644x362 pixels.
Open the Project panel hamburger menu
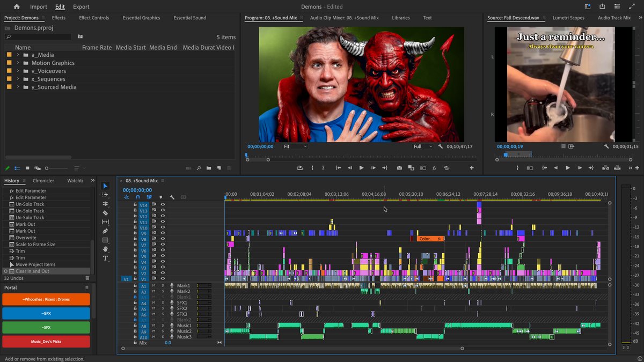pyautogui.click(x=44, y=18)
